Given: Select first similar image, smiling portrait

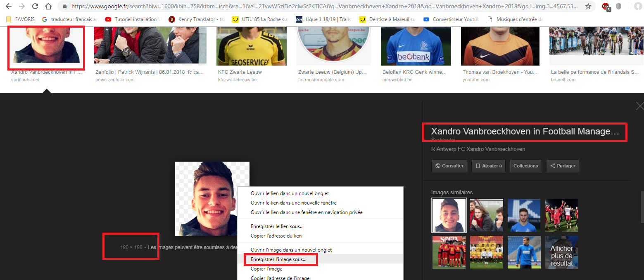Looking at the screenshot, I should coord(449,215).
